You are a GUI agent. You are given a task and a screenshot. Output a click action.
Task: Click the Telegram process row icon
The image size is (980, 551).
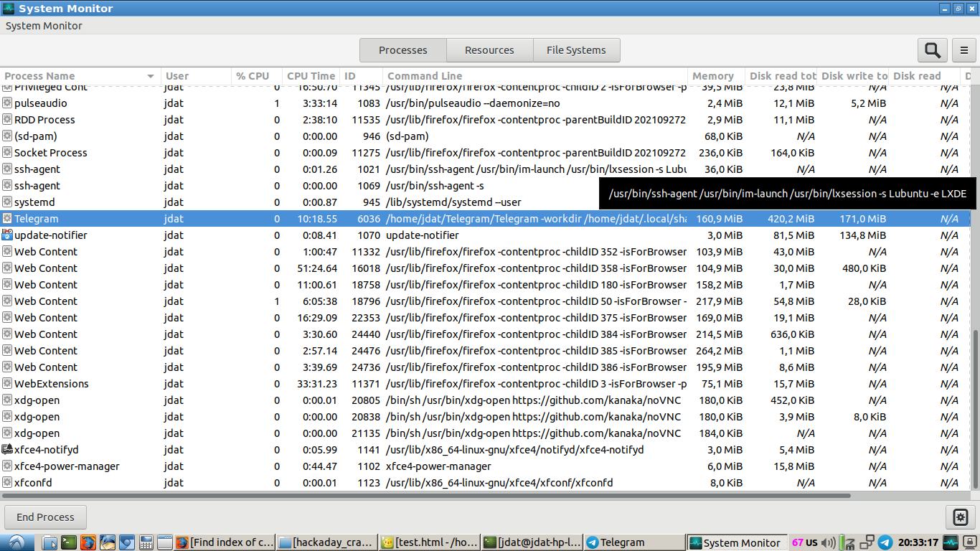(7, 218)
